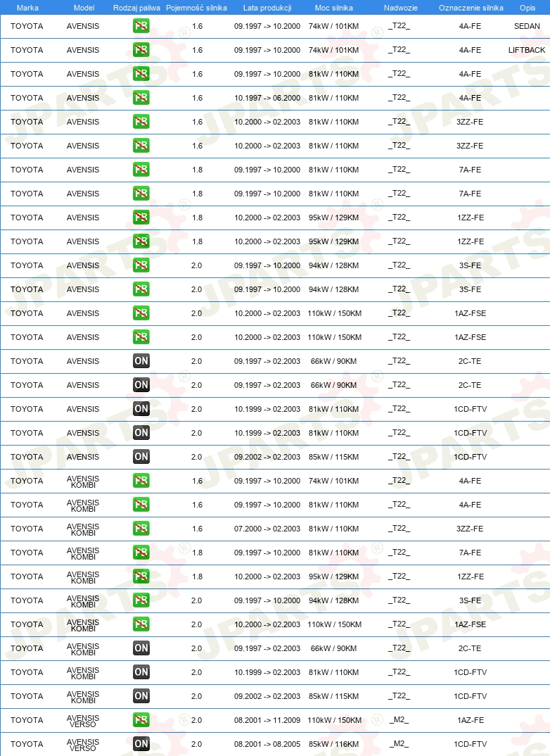This screenshot has width=550, height=756.
Task: Click _M2_ body code in the 1AZ-FE row
Action: [x=399, y=720]
